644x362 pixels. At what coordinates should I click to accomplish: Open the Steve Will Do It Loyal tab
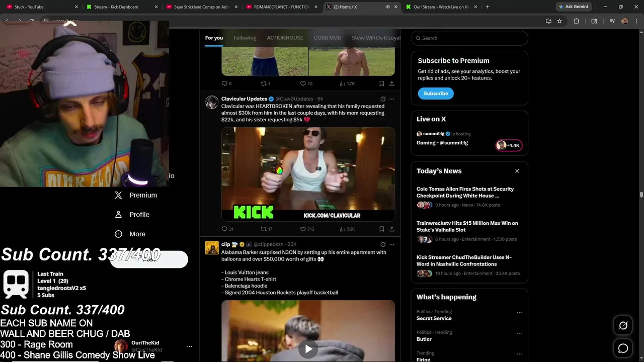[376, 38]
